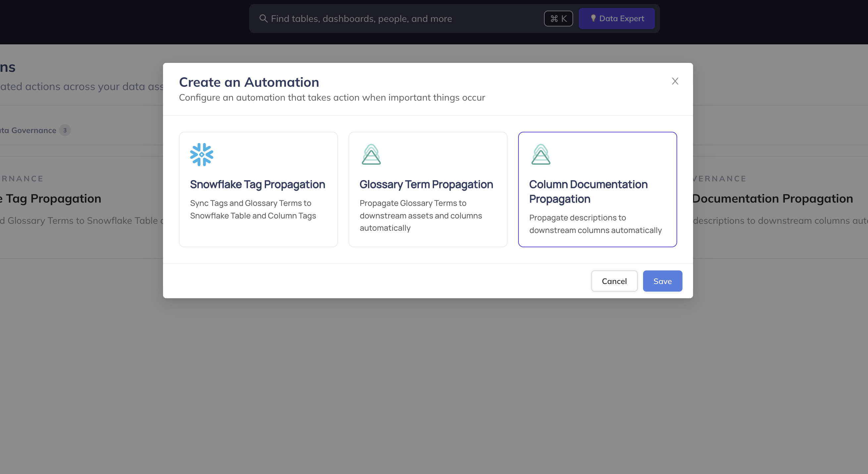The height and width of the screenshot is (474, 868).
Task: Save the new automation
Action: coord(662,281)
